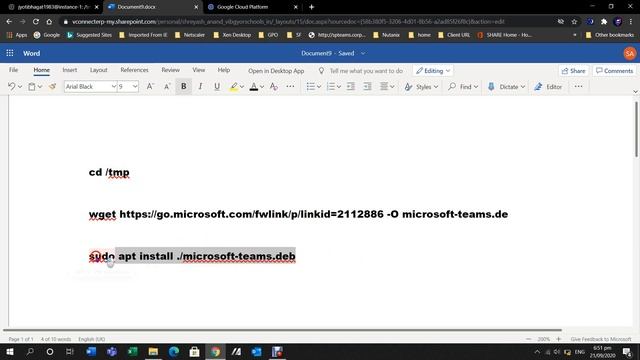The image size is (640, 360).
Task: Click the bullet list icon
Action: [311, 87]
